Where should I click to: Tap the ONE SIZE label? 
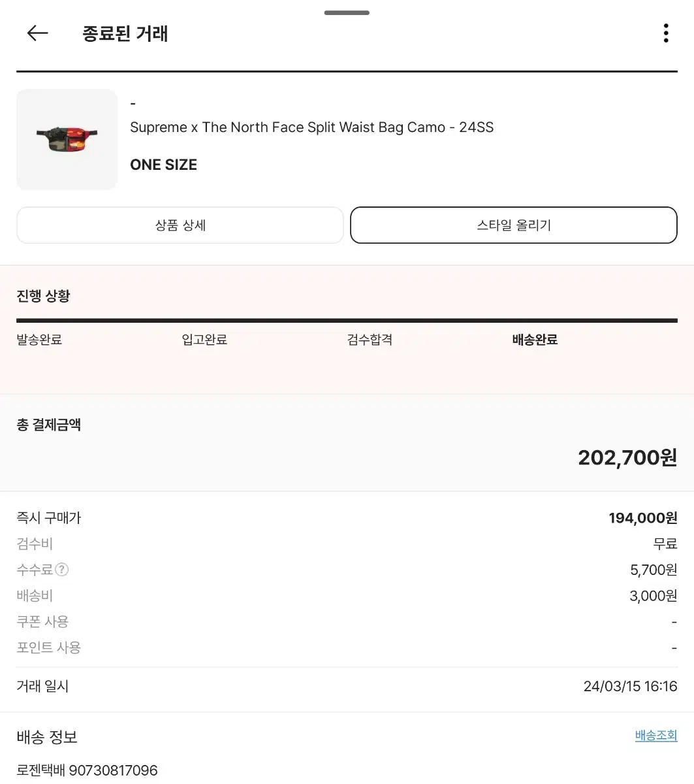(163, 165)
